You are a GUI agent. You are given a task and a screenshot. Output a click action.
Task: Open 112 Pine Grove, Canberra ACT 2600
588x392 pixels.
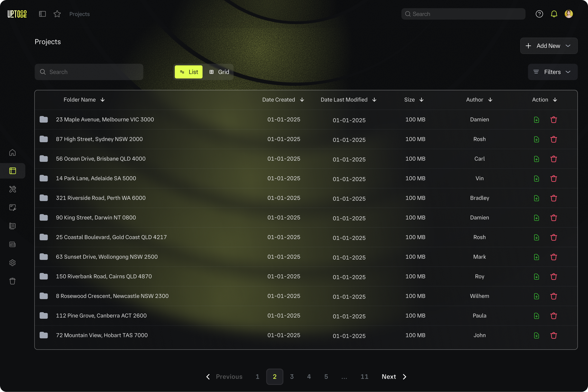click(x=101, y=316)
